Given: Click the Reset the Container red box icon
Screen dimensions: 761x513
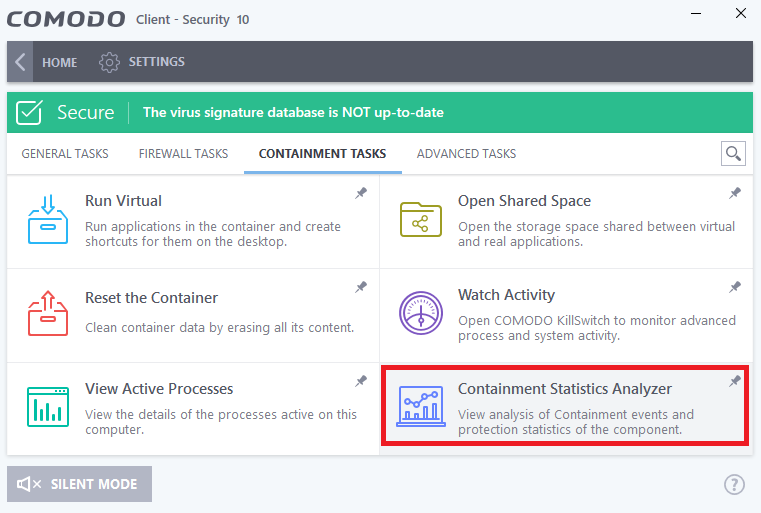Looking at the screenshot, I should click(48, 314).
